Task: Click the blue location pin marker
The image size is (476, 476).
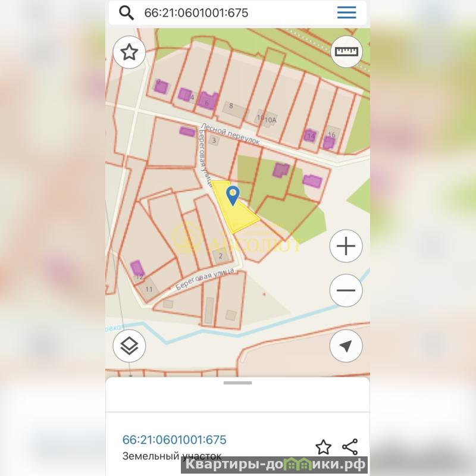Action: (x=233, y=196)
